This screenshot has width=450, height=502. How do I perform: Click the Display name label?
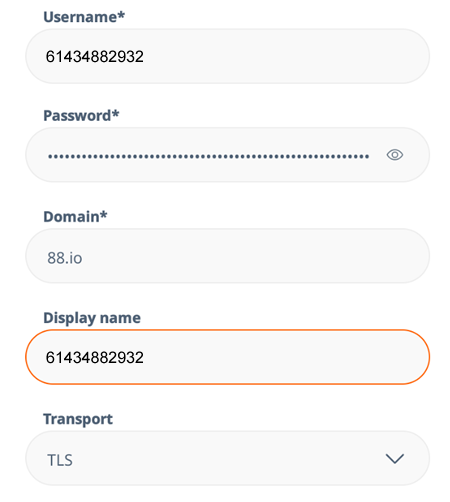coord(92,318)
